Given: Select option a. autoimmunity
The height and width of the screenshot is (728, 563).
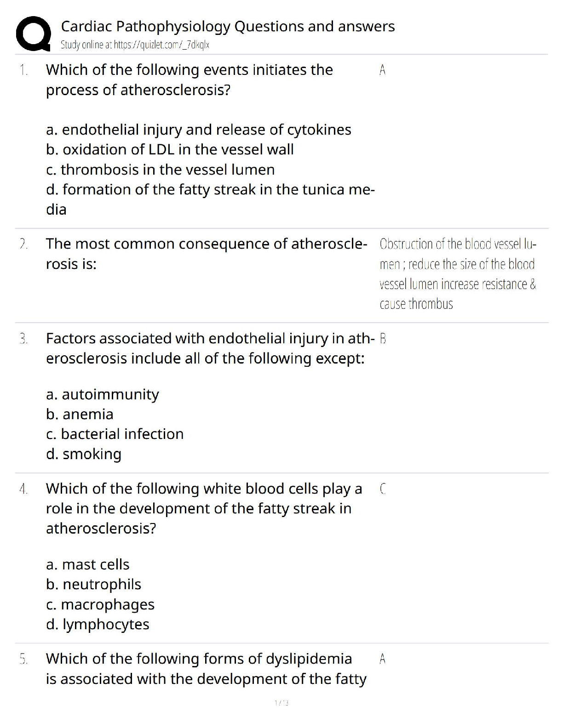Looking at the screenshot, I should (x=103, y=394).
